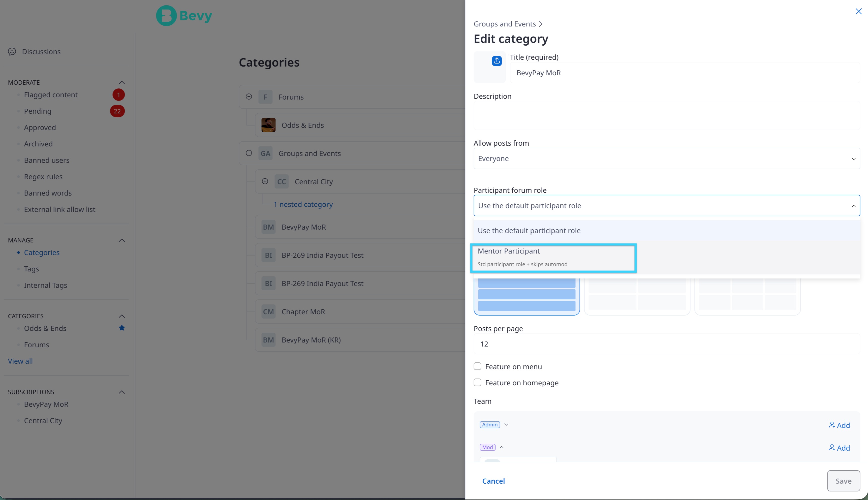
Task: Cancel editing the category
Action: coord(493,481)
